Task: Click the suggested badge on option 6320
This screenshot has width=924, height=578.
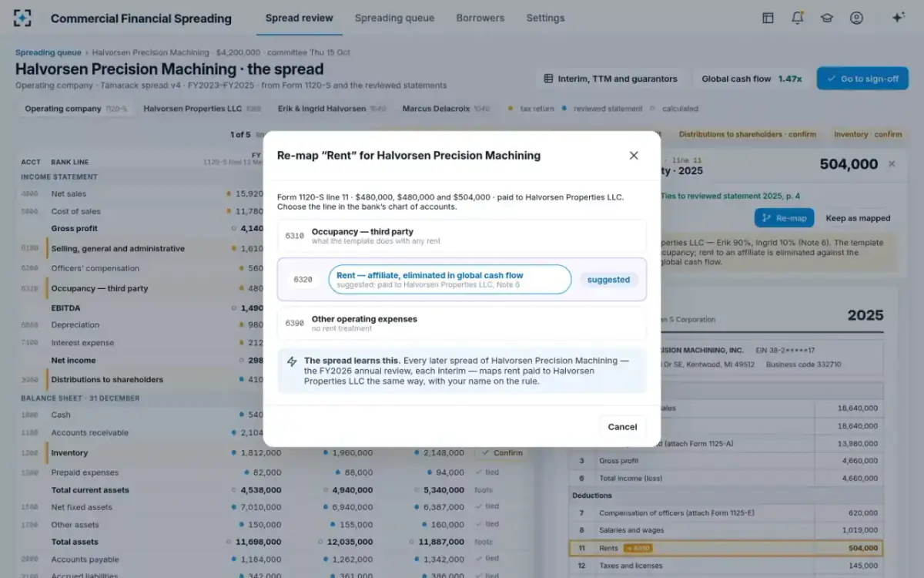Action: [x=608, y=280]
